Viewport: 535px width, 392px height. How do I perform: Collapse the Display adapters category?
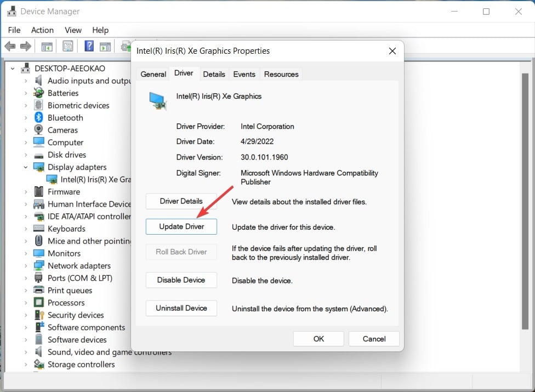coord(26,167)
